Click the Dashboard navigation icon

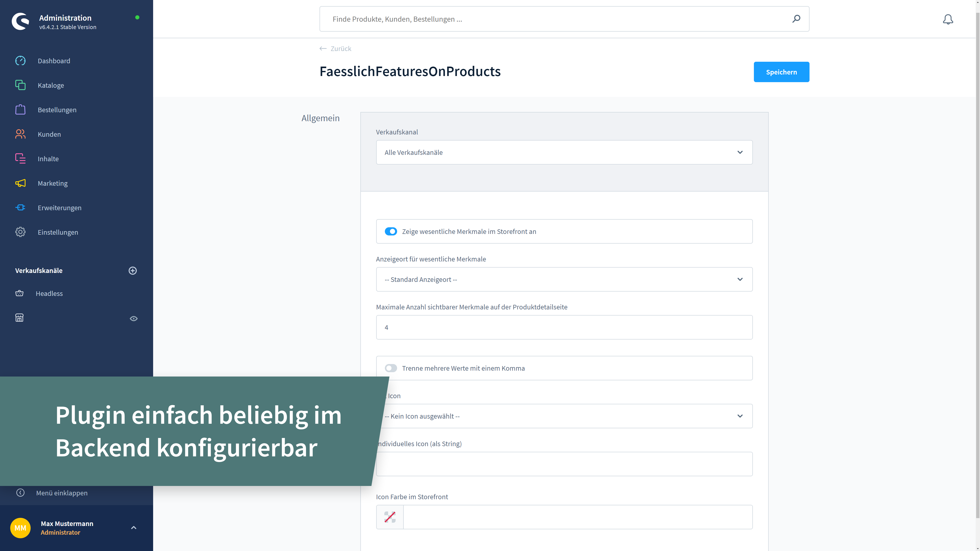(20, 60)
